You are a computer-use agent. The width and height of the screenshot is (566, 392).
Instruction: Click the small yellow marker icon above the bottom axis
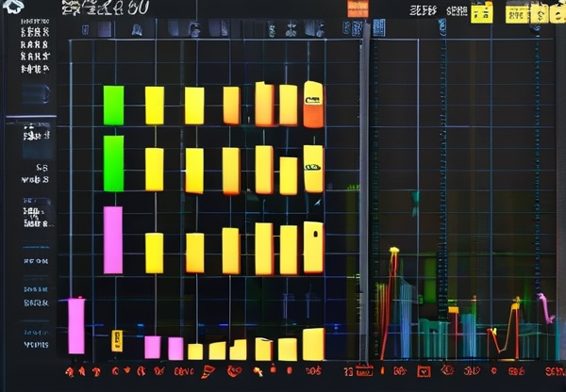point(117,339)
